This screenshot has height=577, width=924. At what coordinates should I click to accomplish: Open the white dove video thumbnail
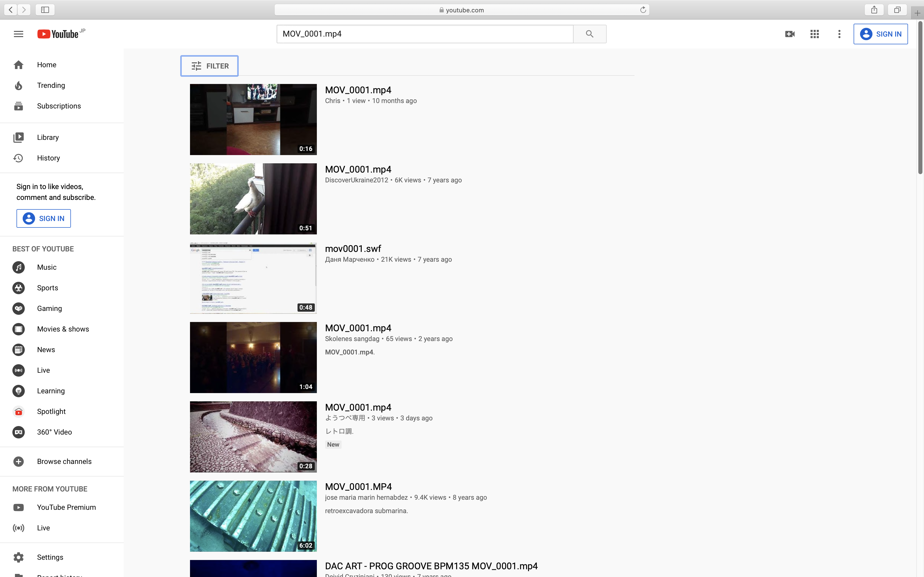pos(253,199)
